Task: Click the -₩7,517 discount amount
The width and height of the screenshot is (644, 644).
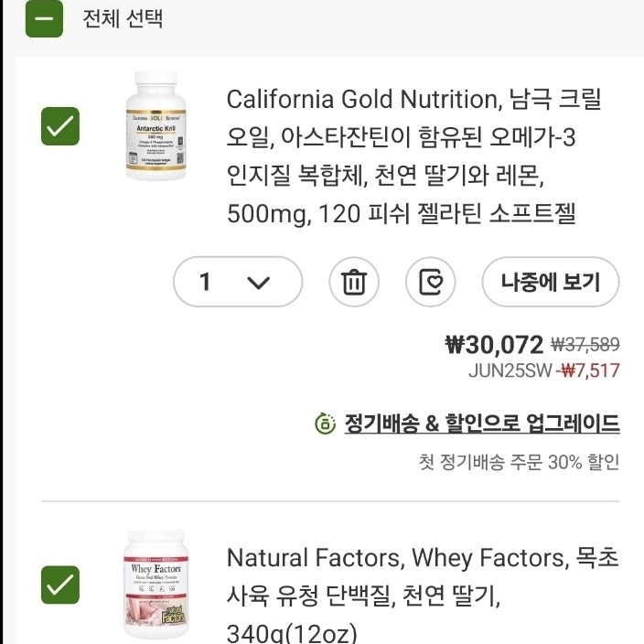Action: pyautogui.click(x=588, y=370)
